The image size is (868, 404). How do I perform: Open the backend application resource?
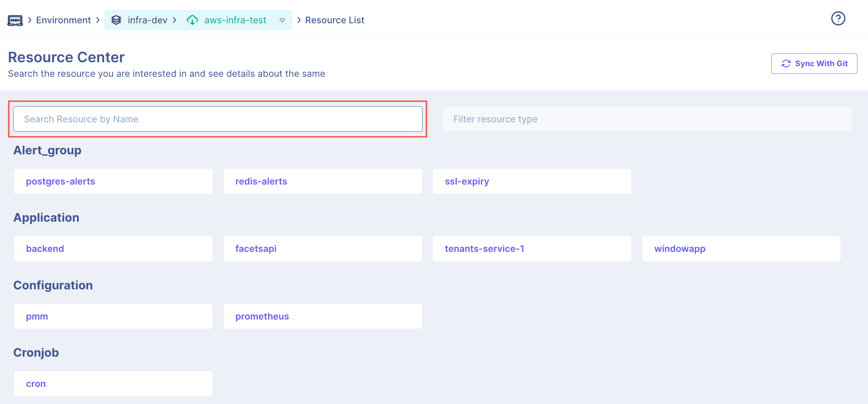click(113, 249)
